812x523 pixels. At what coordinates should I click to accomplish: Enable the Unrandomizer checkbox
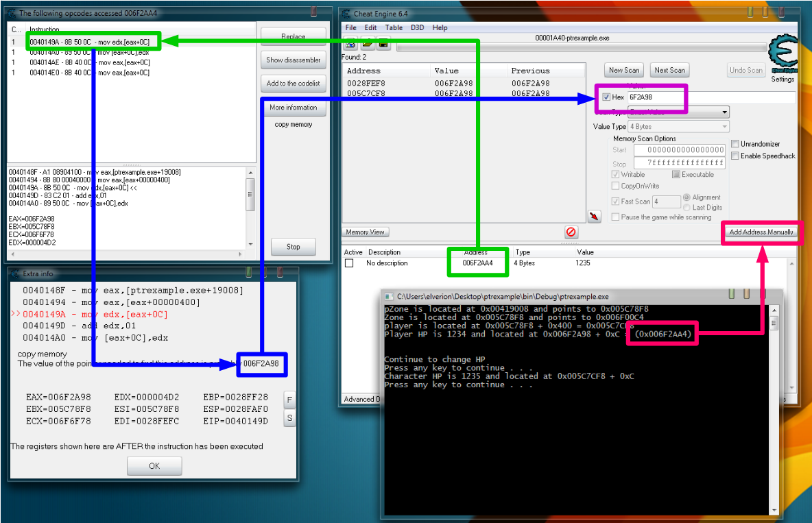coord(735,144)
